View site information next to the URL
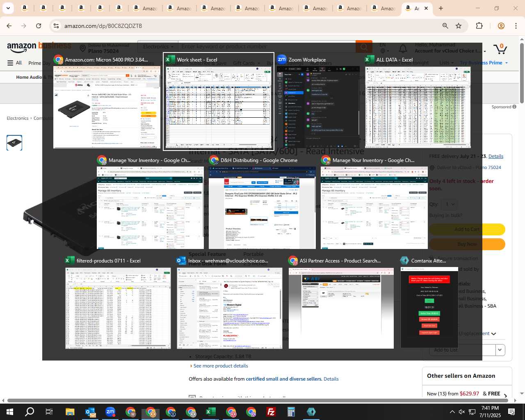Screen dimensions: 525x420 click(56, 26)
